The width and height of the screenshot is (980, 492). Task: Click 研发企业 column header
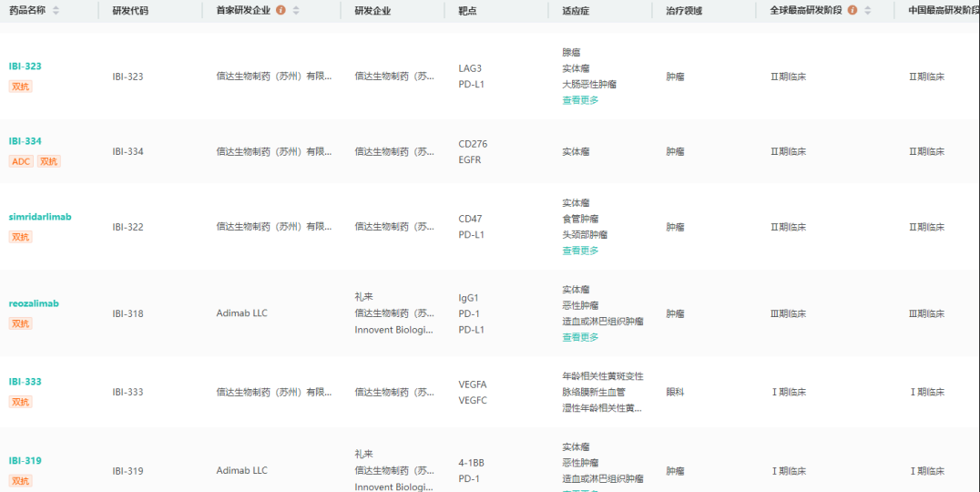pos(373,11)
